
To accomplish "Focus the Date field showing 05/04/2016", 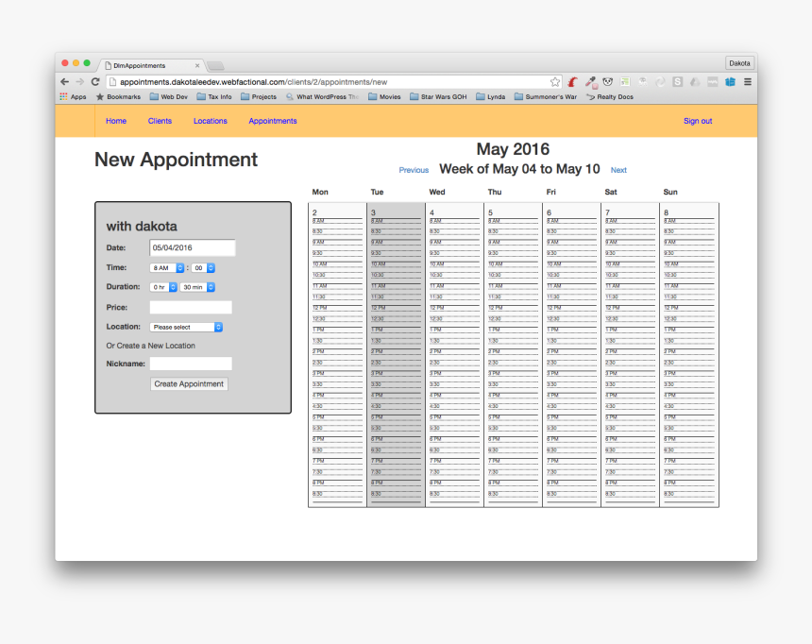I will point(193,248).
